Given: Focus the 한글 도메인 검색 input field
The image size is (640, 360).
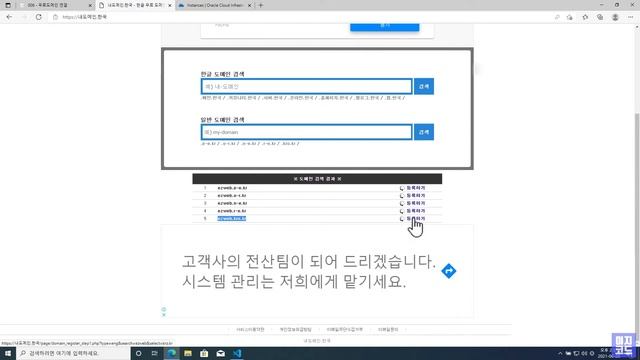Looking at the screenshot, I should click(307, 87).
